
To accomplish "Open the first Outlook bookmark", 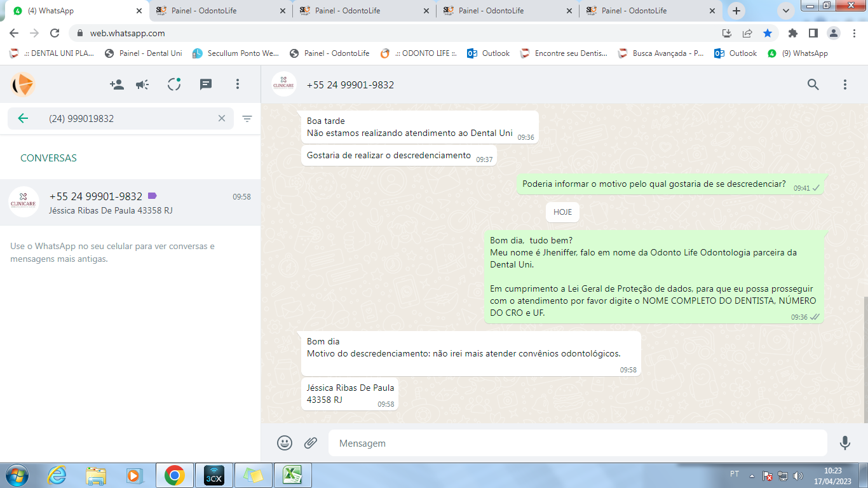I will (x=489, y=53).
